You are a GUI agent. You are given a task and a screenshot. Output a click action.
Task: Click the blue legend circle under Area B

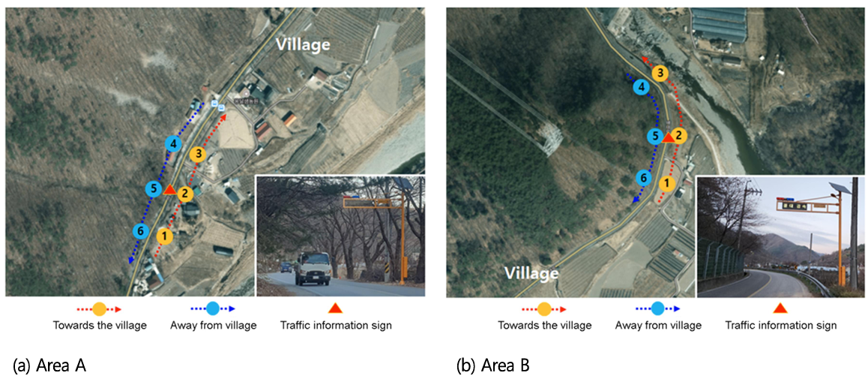tap(657, 309)
